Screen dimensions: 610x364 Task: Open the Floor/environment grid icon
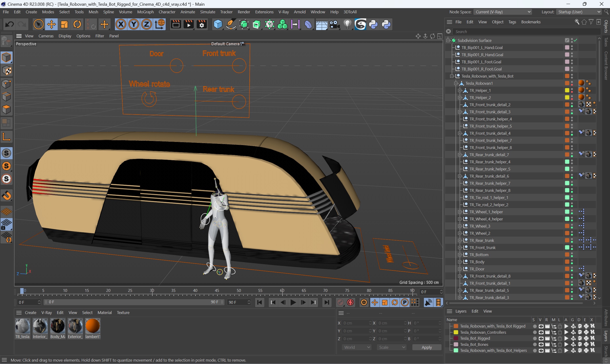(x=322, y=24)
